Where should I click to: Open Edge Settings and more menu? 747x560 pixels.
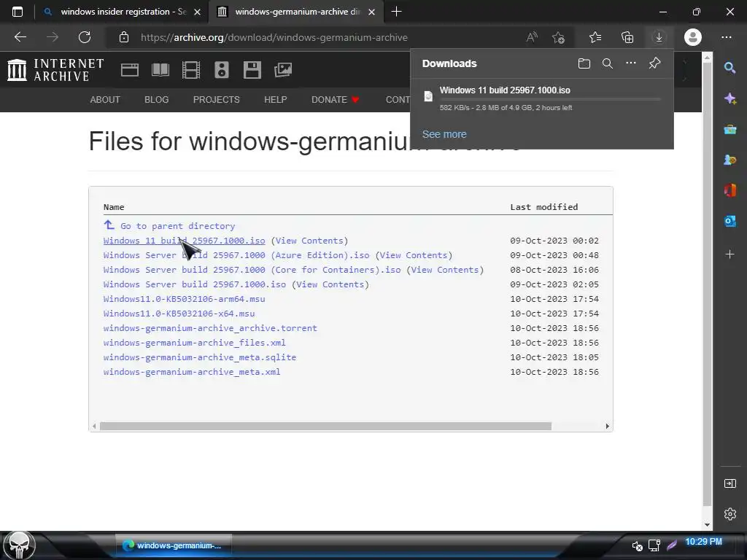coord(727,37)
